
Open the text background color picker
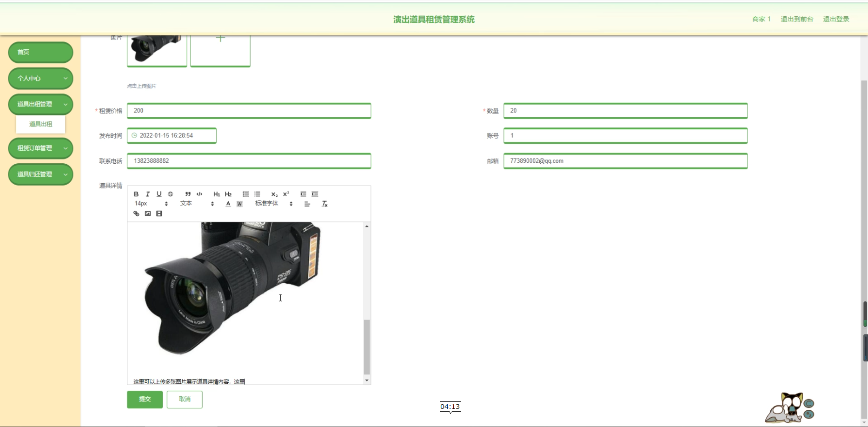[239, 204]
